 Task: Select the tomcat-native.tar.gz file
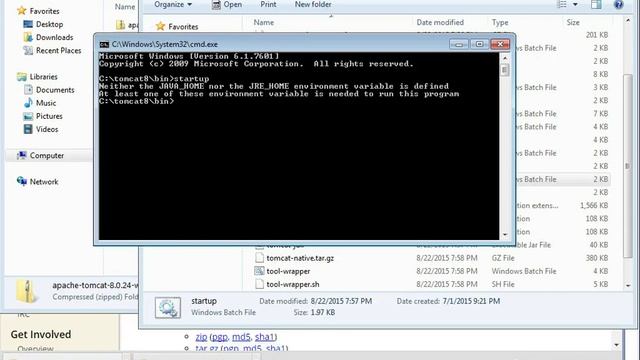pyautogui.click(x=300, y=258)
